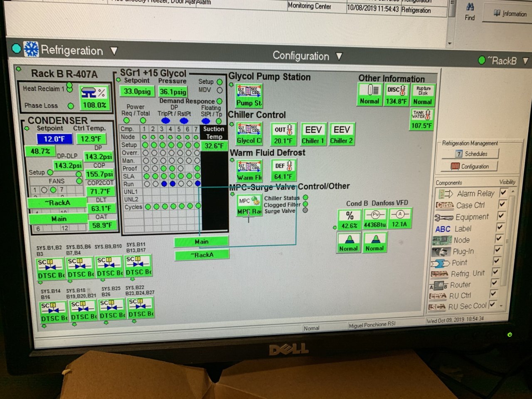
Task: Select the DISC 134.8°F discharge temperature icon
Action: click(x=396, y=94)
